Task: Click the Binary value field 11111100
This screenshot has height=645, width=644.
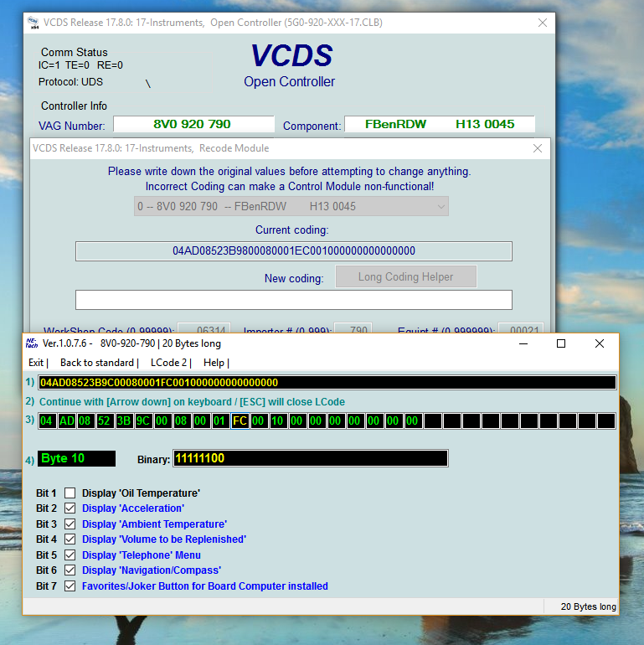Action: 310,458
